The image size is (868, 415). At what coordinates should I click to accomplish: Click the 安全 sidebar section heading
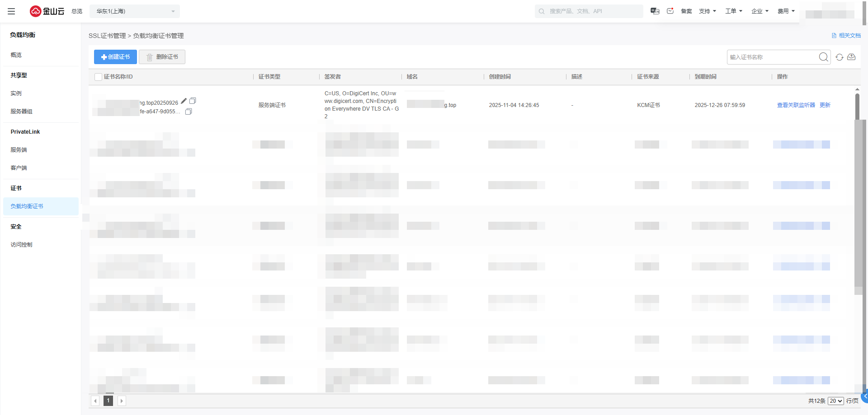click(16, 227)
